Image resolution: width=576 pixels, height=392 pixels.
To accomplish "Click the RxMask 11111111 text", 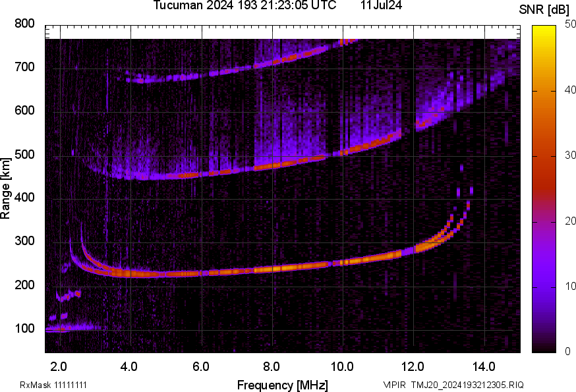I will [x=53, y=385].
